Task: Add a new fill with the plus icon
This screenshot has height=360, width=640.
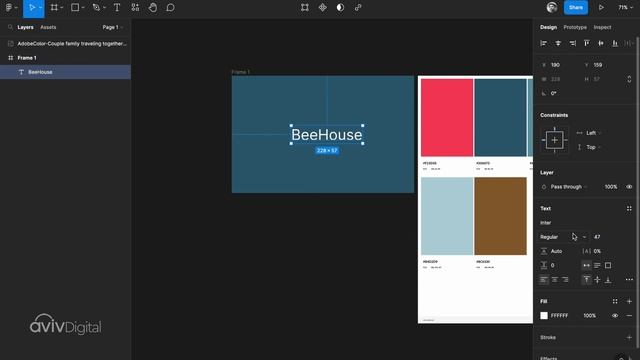Action: 629,302
